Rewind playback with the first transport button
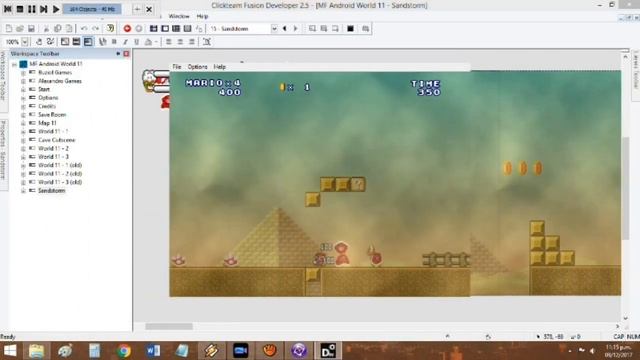Image resolution: width=640 pixels, height=360 pixels. 8,9
